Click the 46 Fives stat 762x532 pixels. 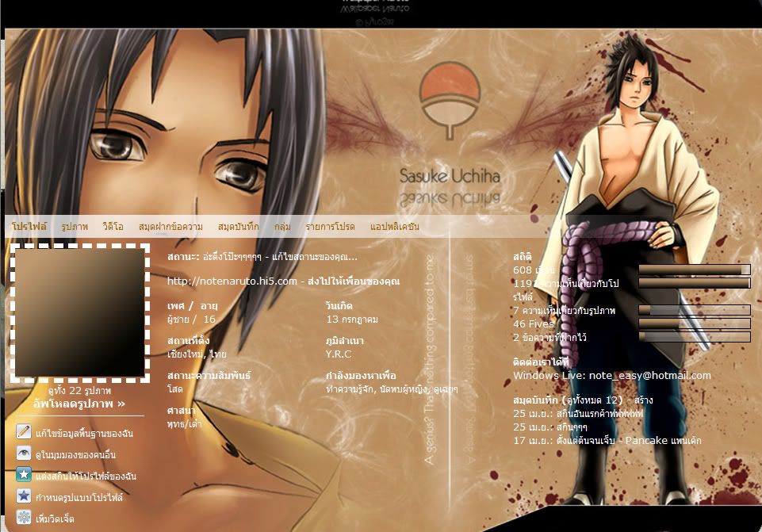tap(534, 324)
